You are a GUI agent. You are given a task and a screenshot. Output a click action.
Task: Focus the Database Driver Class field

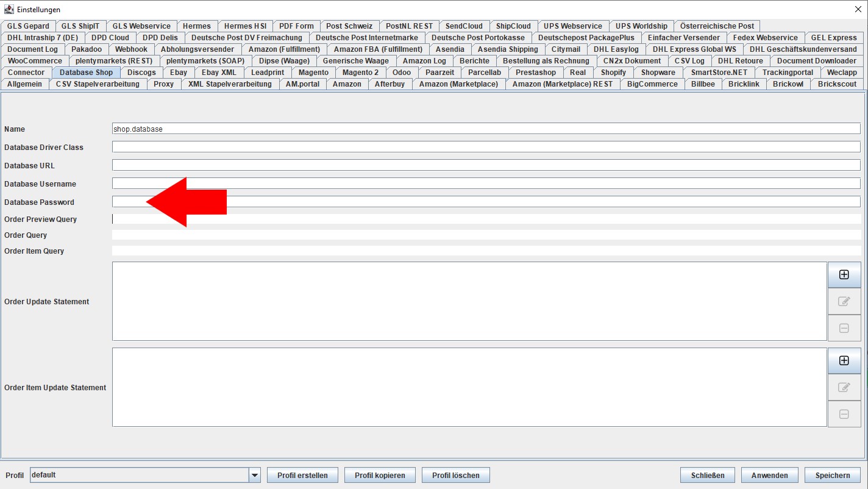pyautogui.click(x=486, y=147)
